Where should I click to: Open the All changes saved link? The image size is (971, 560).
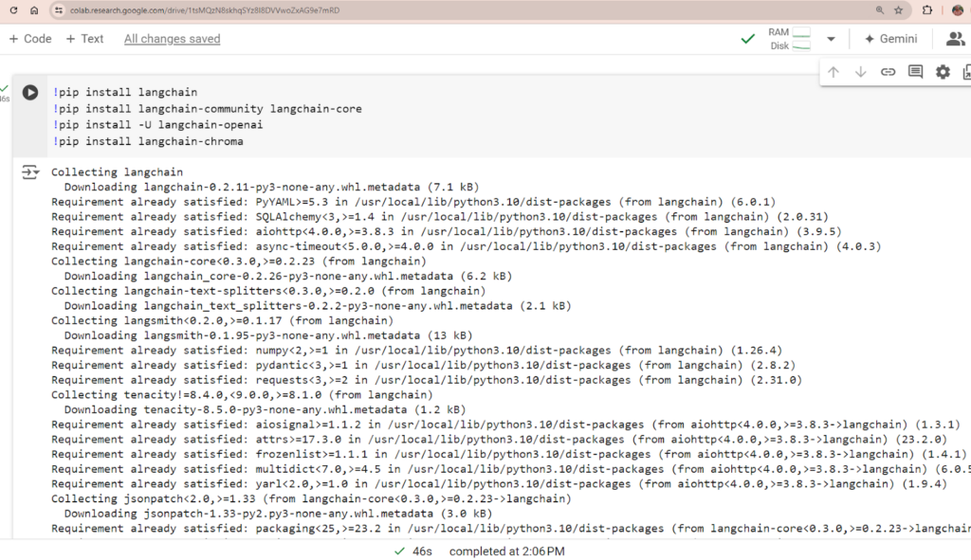coord(173,39)
